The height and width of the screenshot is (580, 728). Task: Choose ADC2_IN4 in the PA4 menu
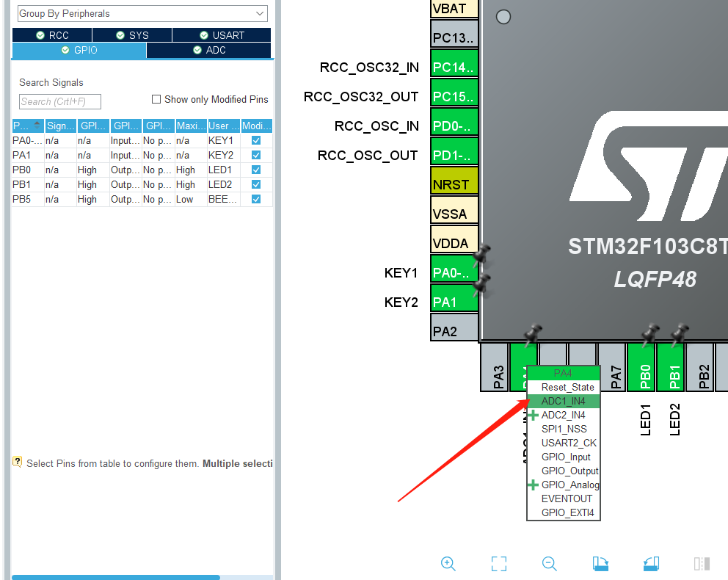(564, 415)
